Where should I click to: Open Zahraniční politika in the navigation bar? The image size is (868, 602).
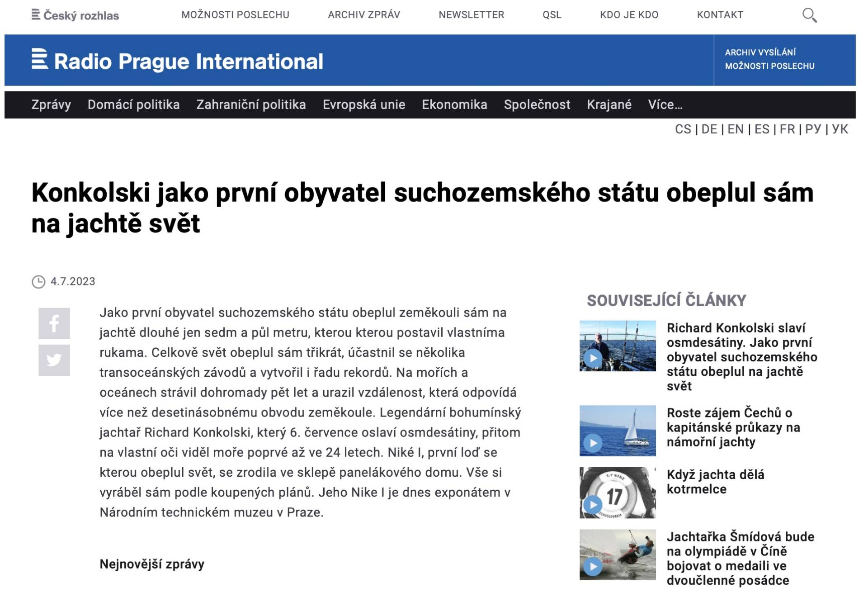[251, 105]
